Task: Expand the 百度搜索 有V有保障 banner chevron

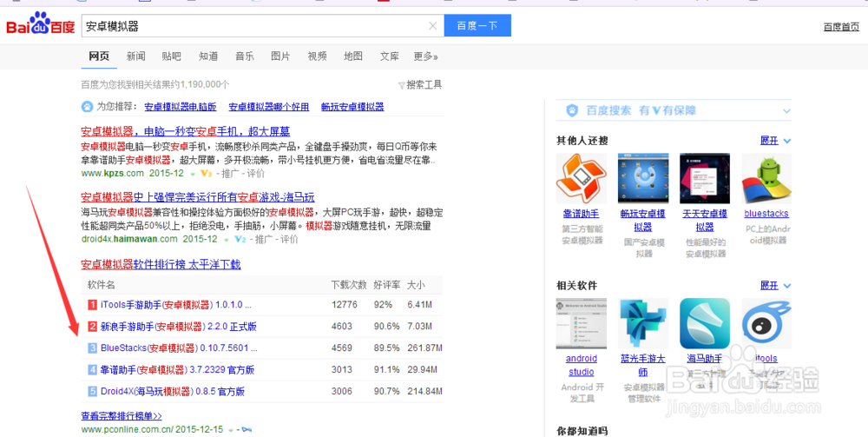Action: (786, 111)
